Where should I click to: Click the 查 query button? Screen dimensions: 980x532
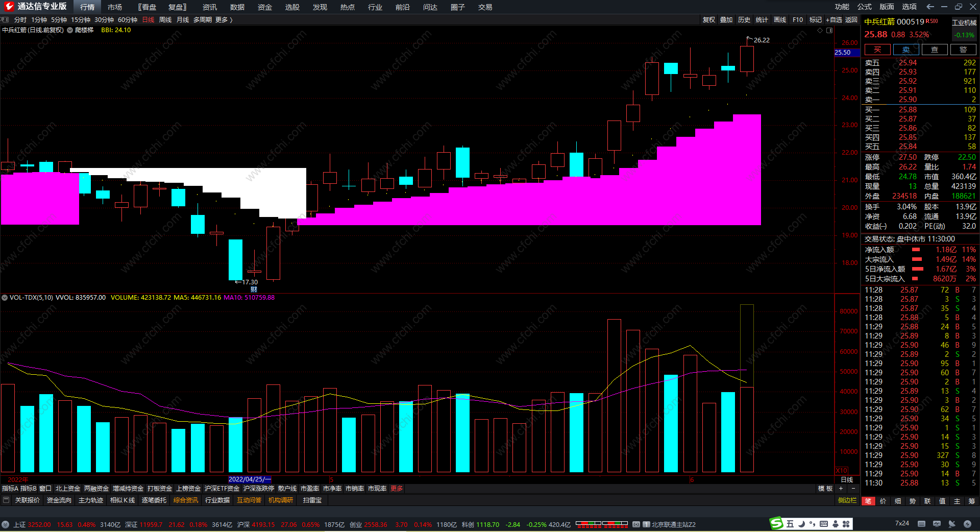[x=935, y=50]
